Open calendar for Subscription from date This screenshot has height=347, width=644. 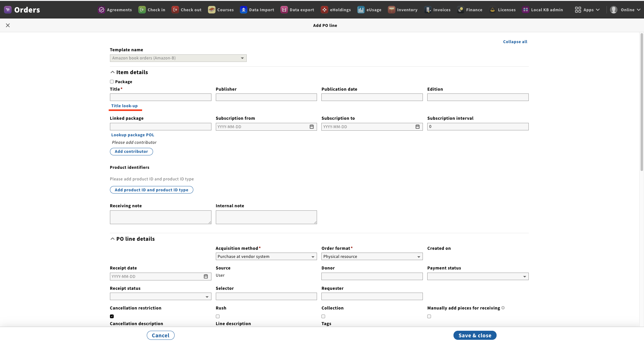coord(312,127)
